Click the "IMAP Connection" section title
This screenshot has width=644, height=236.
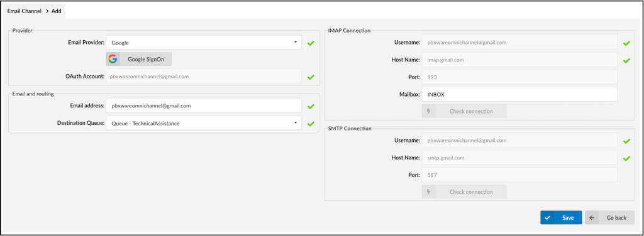coord(349,30)
